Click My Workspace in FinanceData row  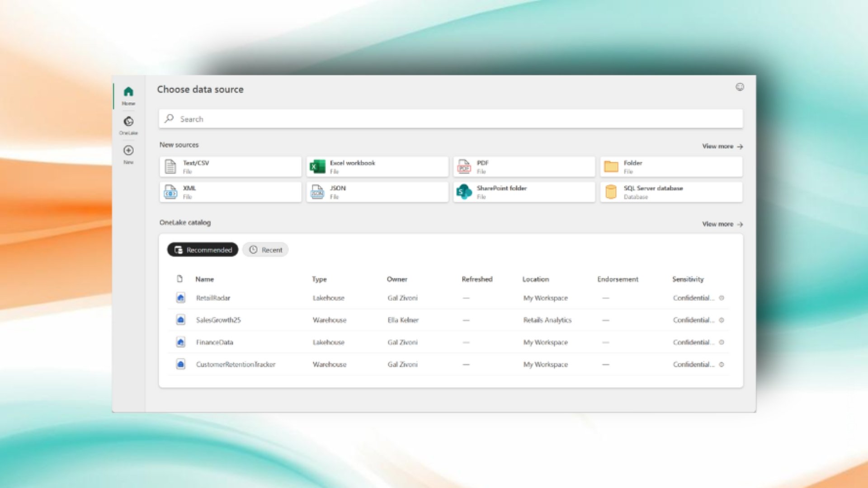[545, 342]
